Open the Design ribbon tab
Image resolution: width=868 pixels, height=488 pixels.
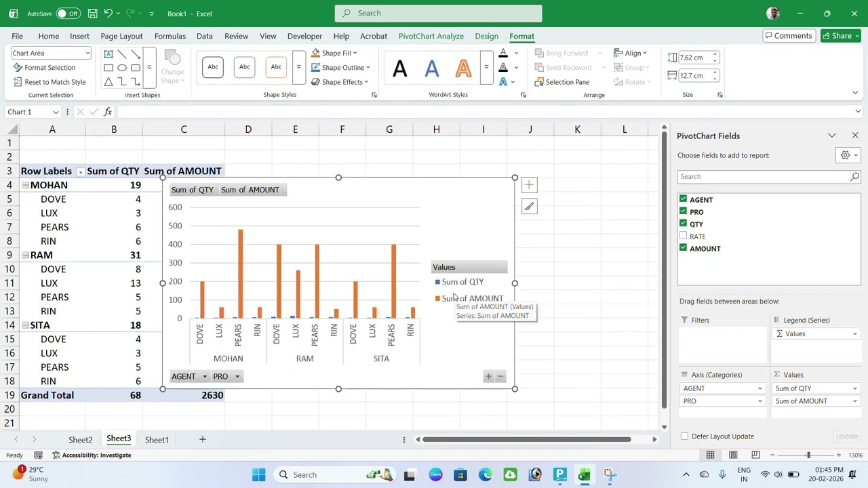coord(486,36)
